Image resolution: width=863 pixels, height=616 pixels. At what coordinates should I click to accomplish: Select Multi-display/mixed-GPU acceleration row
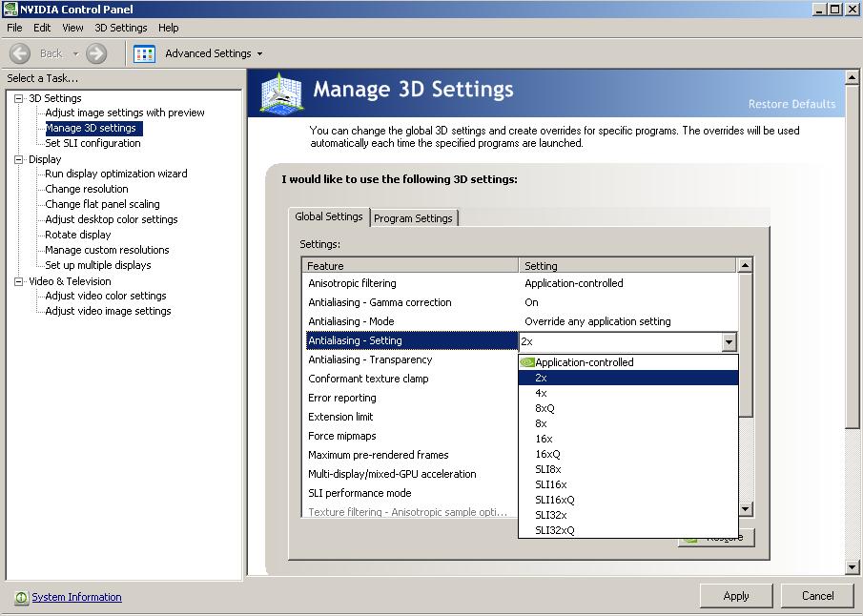point(411,474)
